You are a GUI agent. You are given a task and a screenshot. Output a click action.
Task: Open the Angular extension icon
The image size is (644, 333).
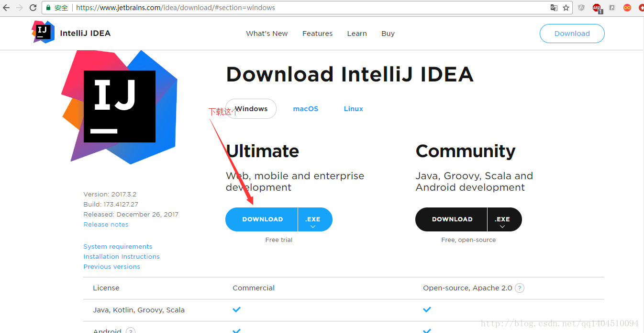pyautogui.click(x=581, y=8)
